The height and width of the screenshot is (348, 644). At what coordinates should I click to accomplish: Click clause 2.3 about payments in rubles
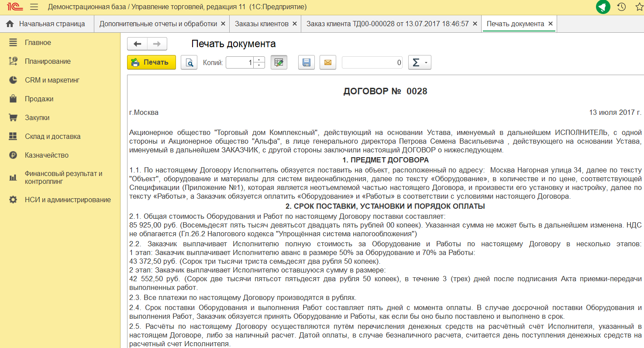point(243,298)
